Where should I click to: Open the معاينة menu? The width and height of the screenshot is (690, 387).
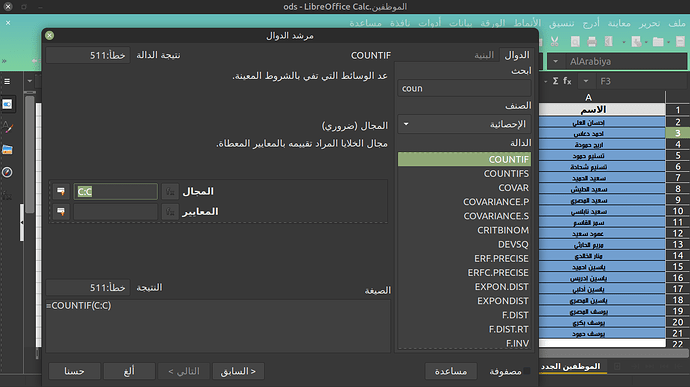(619, 23)
